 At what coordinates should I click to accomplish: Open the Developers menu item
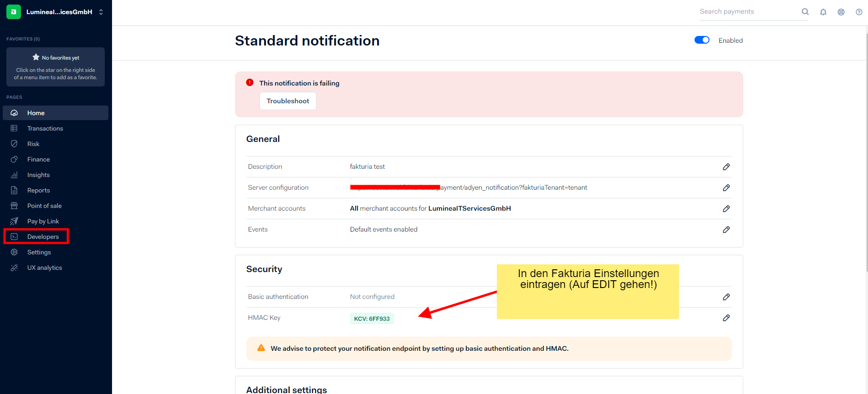(43, 237)
